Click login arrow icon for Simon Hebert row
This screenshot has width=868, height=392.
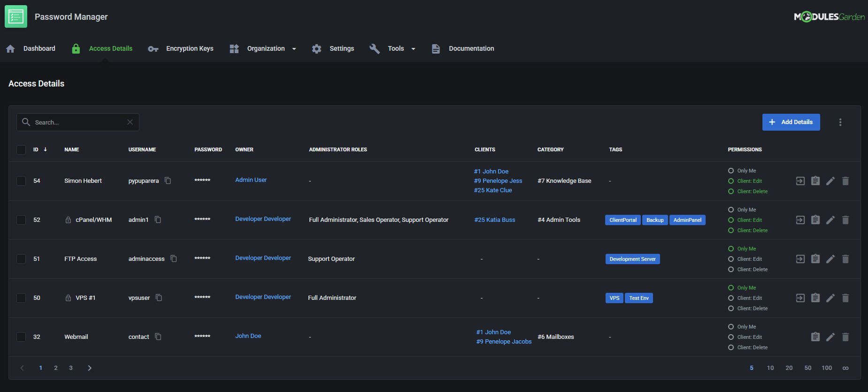(800, 181)
